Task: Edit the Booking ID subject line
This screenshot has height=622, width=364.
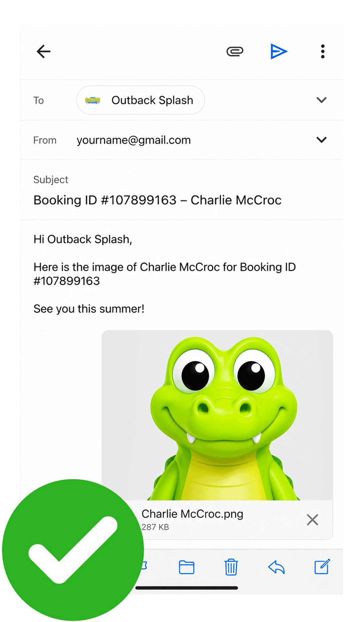Action: pos(157,200)
